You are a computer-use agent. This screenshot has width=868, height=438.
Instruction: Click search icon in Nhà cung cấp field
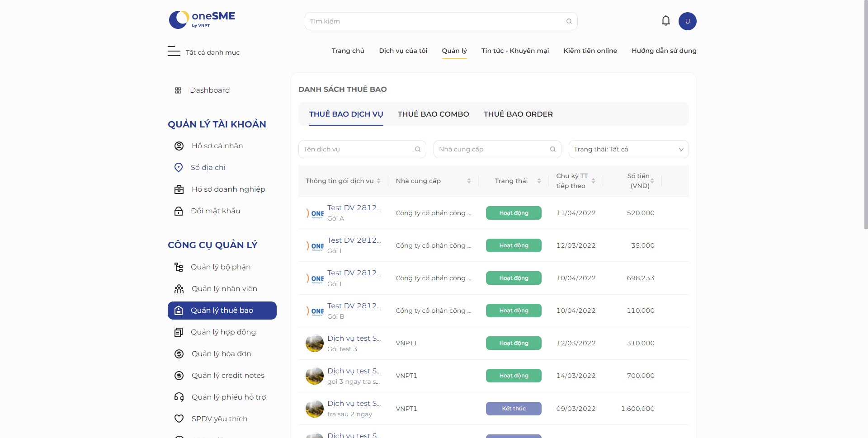[x=553, y=149]
